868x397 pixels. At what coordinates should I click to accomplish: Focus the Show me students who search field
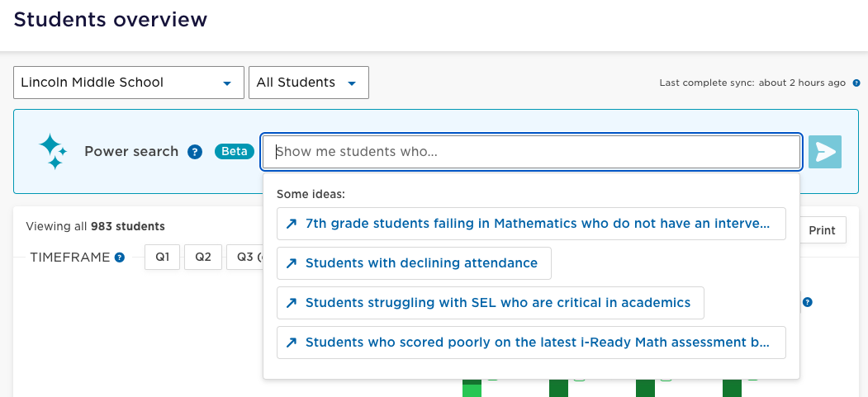tap(531, 152)
